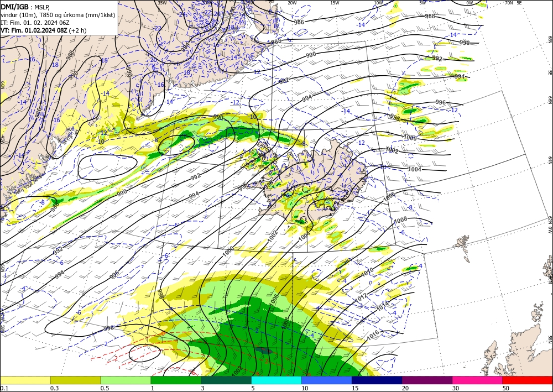Click the blue 10–15 legend swatch
This screenshot has width=553, height=392.
coord(327,380)
